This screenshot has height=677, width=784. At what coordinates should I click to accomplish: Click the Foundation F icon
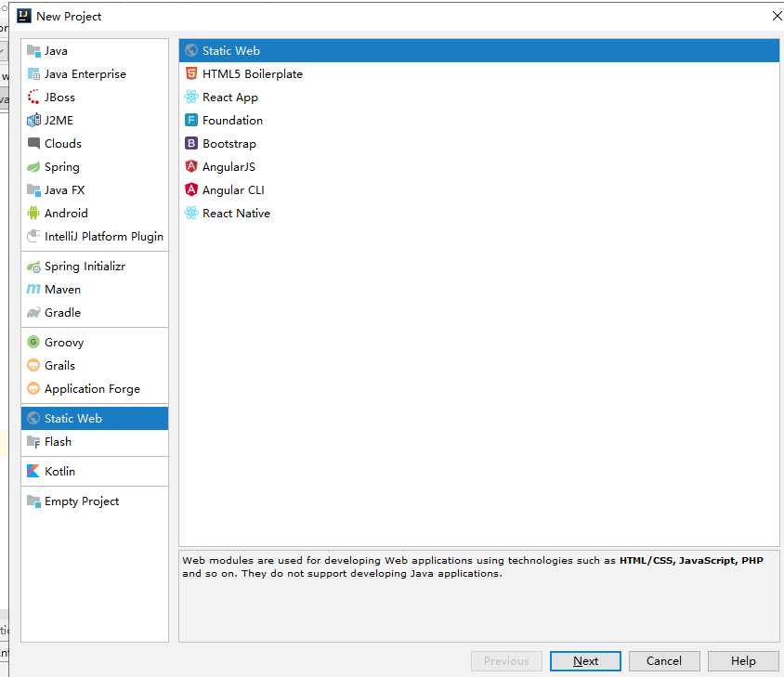191,120
